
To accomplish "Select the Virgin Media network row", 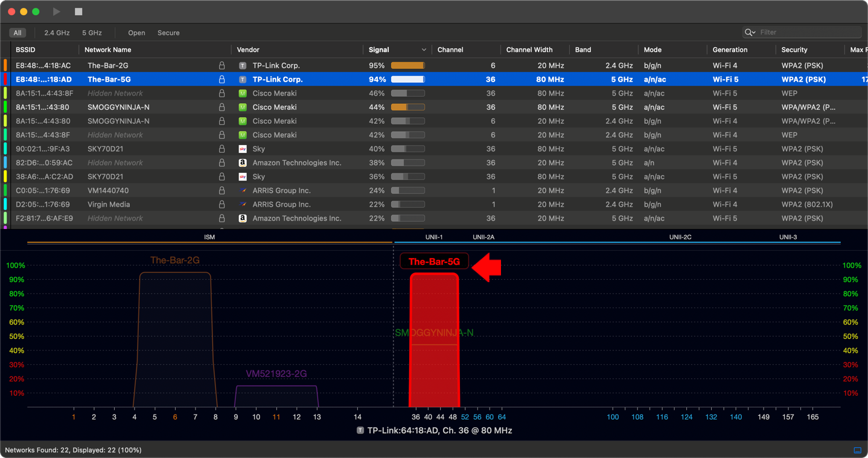I will (434, 204).
